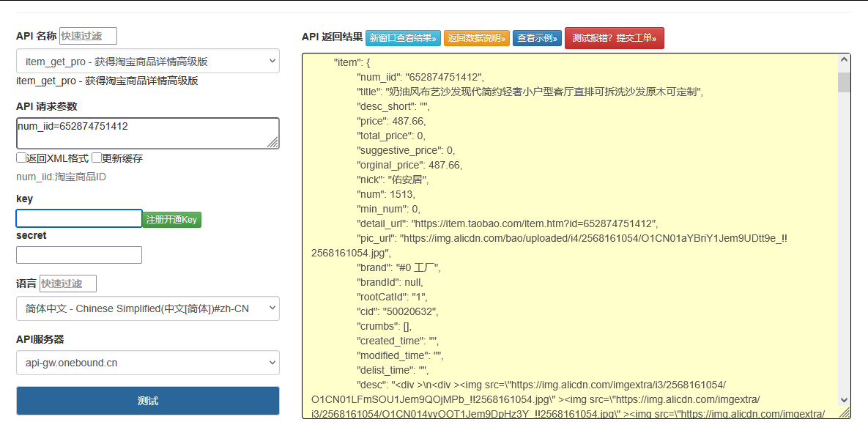This screenshot has height=433, width=868.
Task: Expand the api-gw.onebound.cn server dropdown
Action: pos(147,363)
